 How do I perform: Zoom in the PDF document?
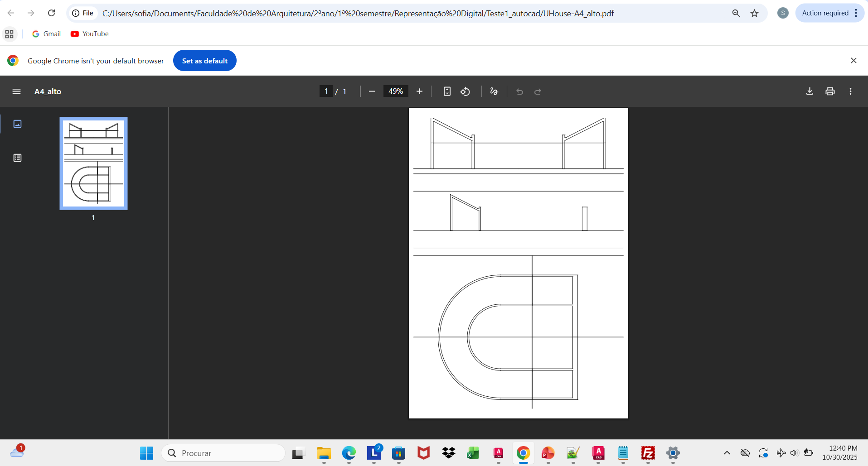point(419,91)
